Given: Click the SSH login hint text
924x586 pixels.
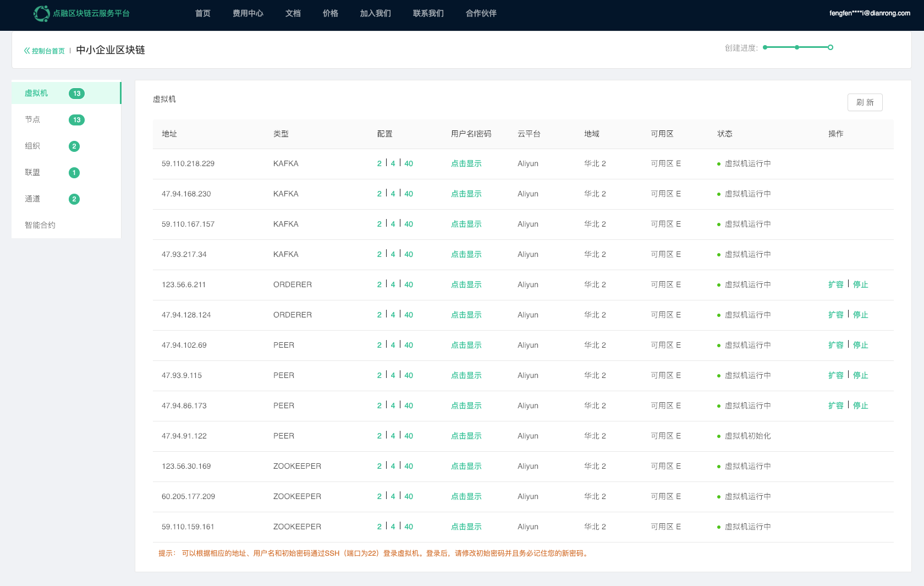Looking at the screenshot, I should pos(374,553).
